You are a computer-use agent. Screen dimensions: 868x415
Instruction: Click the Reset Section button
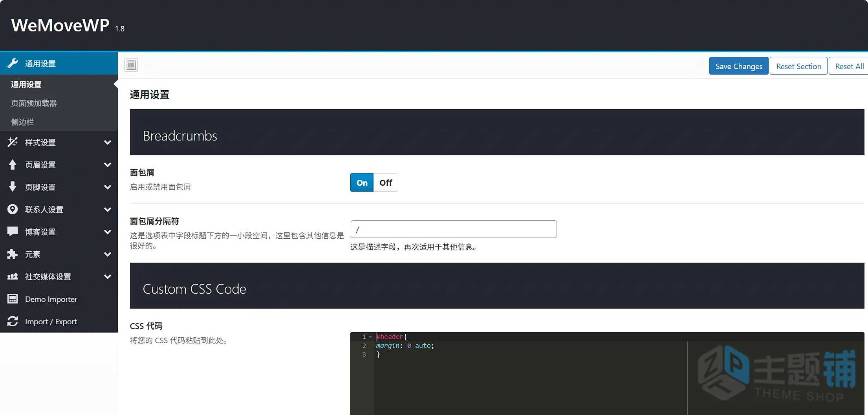click(798, 66)
